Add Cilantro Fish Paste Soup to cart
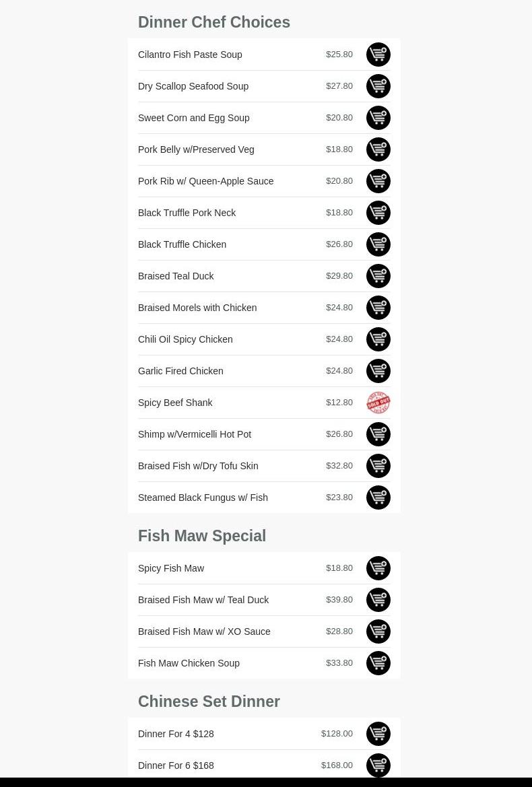The width and height of the screenshot is (532, 787). pyautogui.click(x=378, y=55)
